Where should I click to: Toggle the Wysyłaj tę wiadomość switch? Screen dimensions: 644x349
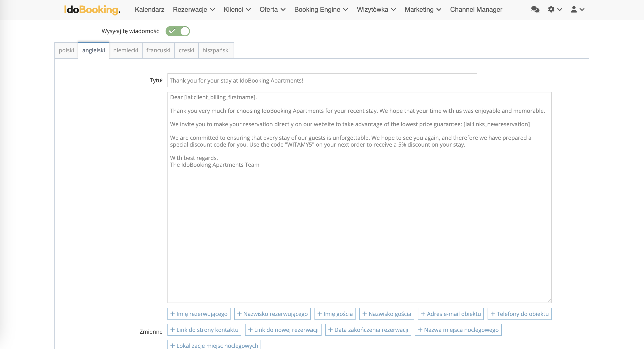point(178,31)
